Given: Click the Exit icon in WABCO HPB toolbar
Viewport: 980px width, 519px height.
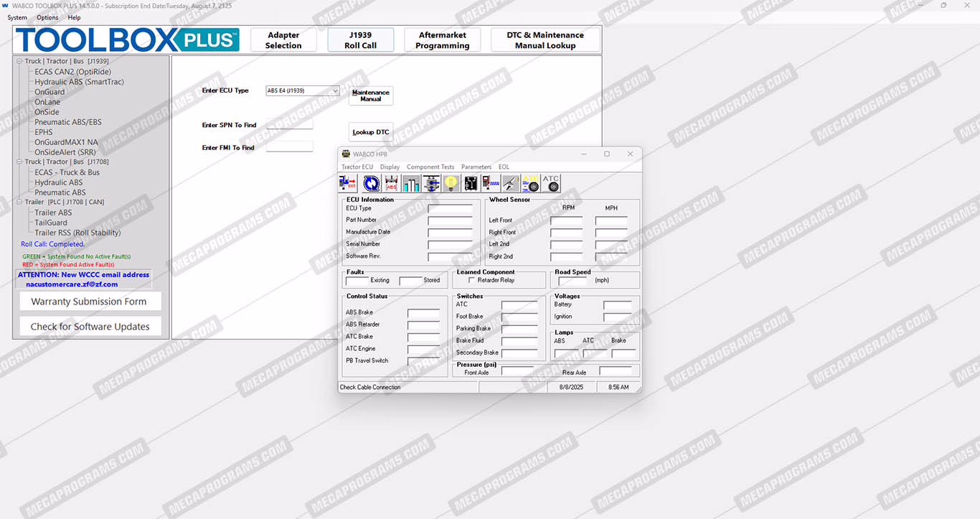Looking at the screenshot, I should click(x=348, y=183).
